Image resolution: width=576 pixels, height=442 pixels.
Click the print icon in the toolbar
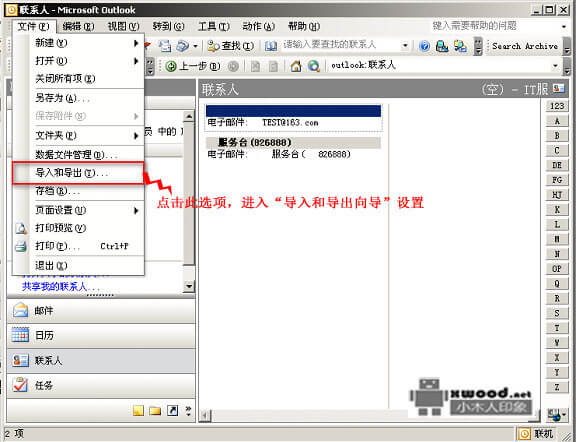click(x=183, y=46)
